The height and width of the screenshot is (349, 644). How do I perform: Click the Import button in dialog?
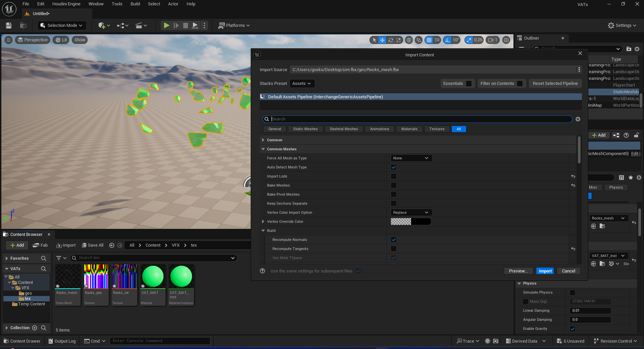(545, 271)
